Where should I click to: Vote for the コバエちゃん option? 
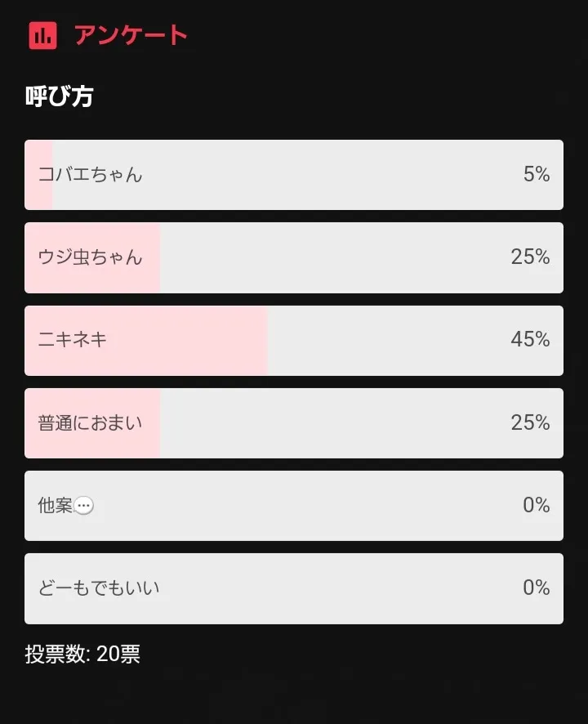[90, 175]
